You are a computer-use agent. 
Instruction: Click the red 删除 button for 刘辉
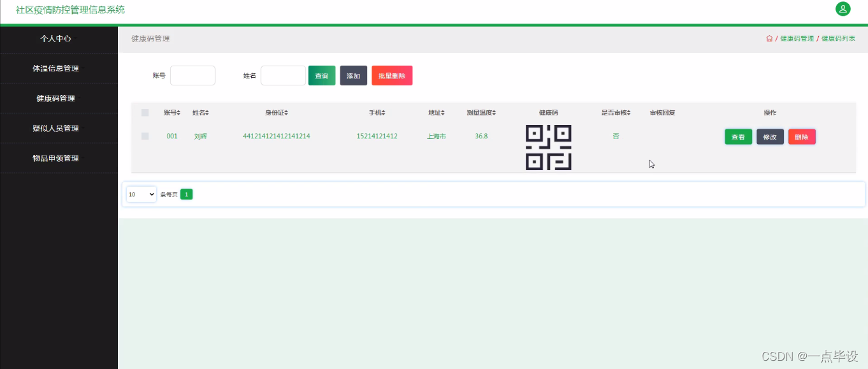(x=802, y=137)
